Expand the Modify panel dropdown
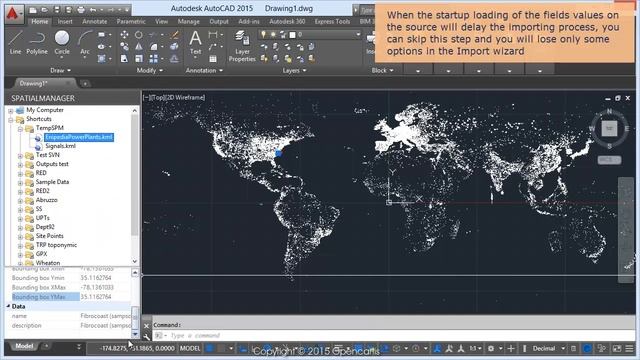This screenshot has width=640, height=360. pos(149,70)
